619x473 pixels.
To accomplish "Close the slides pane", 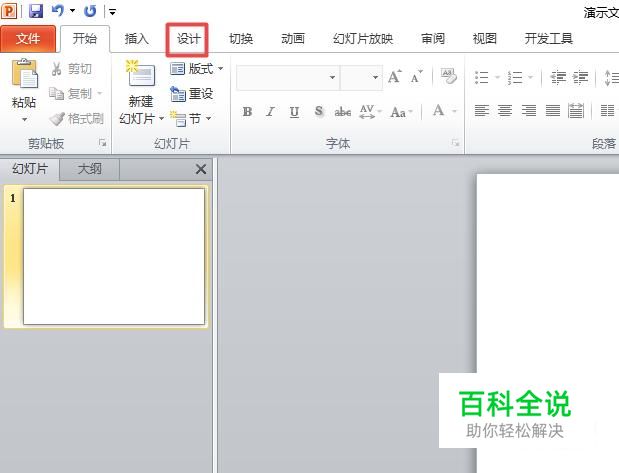I will pos(201,169).
